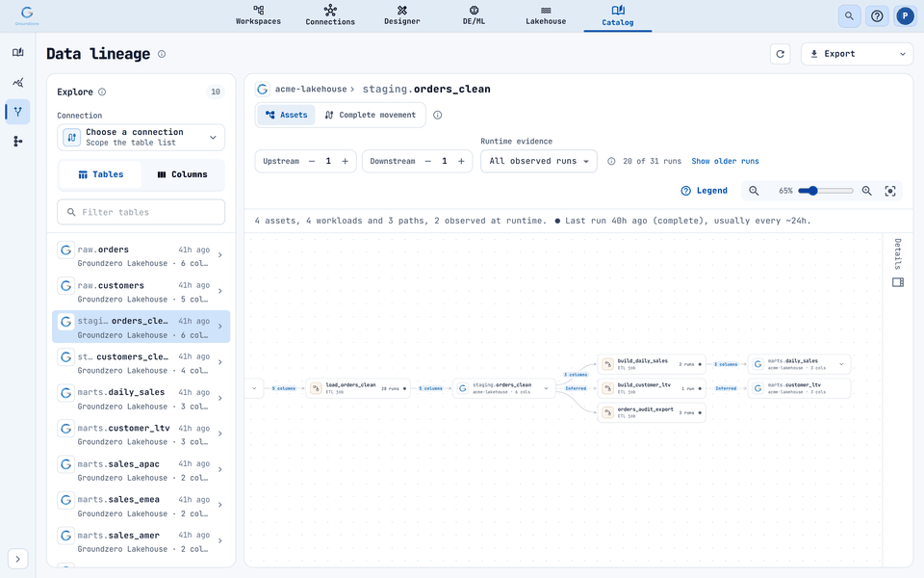Switch to Complete movement view
The height and width of the screenshot is (578, 924).
pos(370,115)
